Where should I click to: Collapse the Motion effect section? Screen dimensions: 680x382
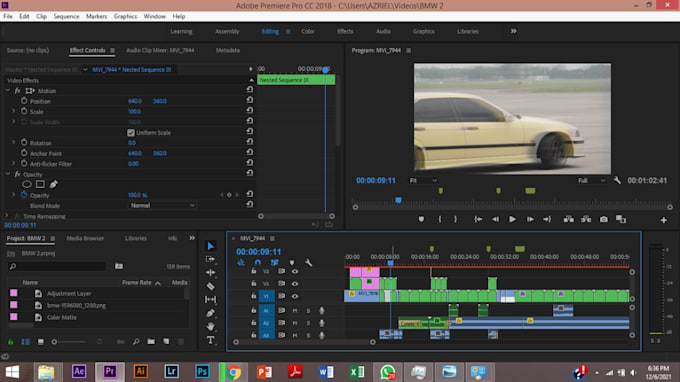pos(7,91)
